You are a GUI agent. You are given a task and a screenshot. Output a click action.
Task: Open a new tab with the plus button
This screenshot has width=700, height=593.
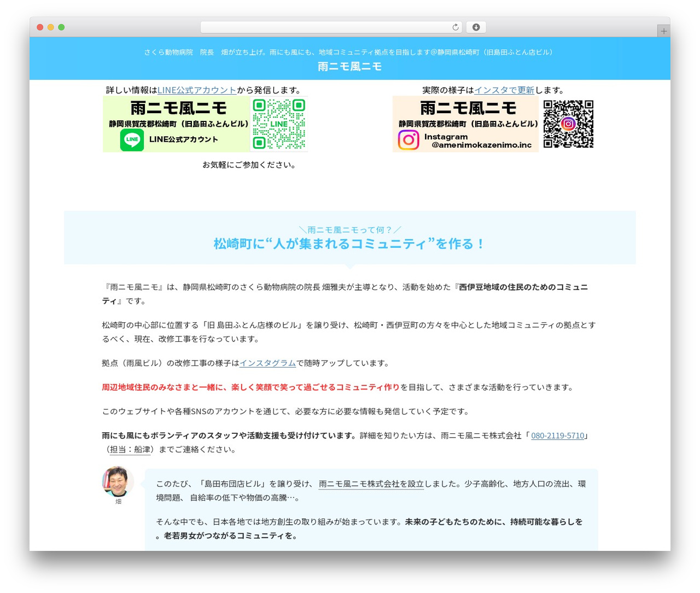pyautogui.click(x=663, y=31)
